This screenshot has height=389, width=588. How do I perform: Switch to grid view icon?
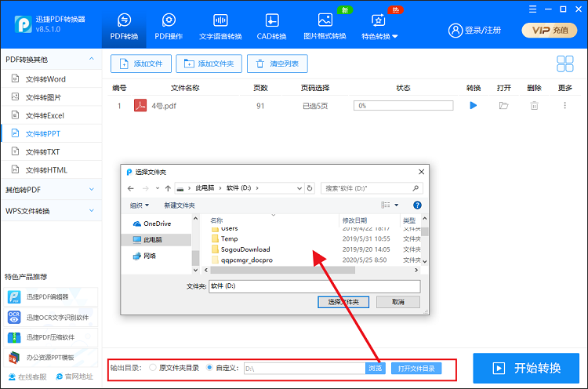click(x=564, y=64)
